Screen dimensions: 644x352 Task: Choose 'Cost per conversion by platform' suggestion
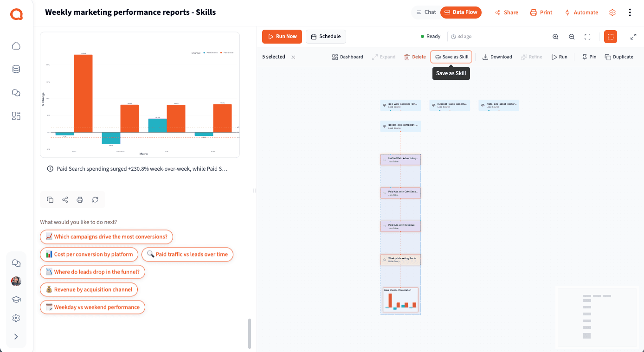click(89, 254)
